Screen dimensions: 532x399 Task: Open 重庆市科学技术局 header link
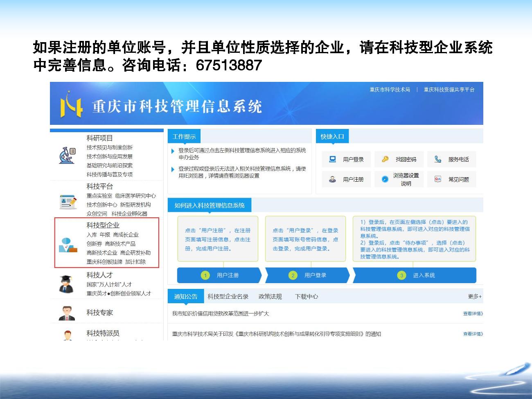pyautogui.click(x=390, y=90)
